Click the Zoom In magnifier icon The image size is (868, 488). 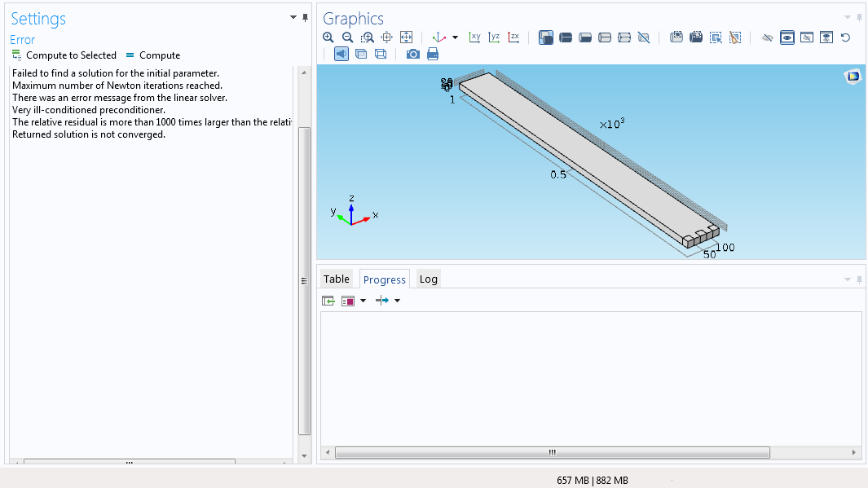(328, 37)
